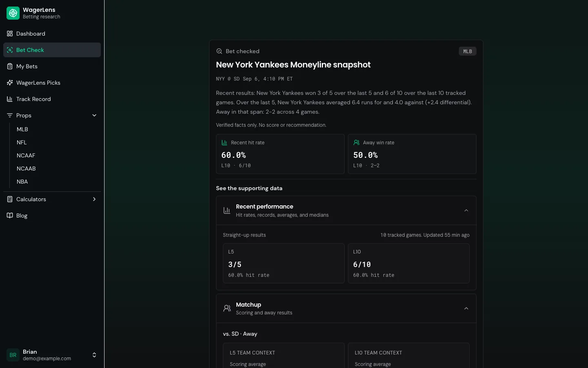This screenshot has height=368, width=588.
Task: Click the BR user avatar
Action: tap(13, 355)
